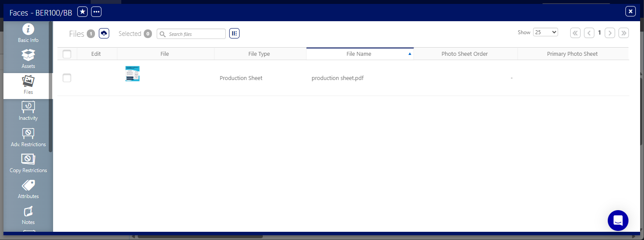Open Adv. Restrictions section
Viewport: 644px width, 240px height.
[x=28, y=138]
